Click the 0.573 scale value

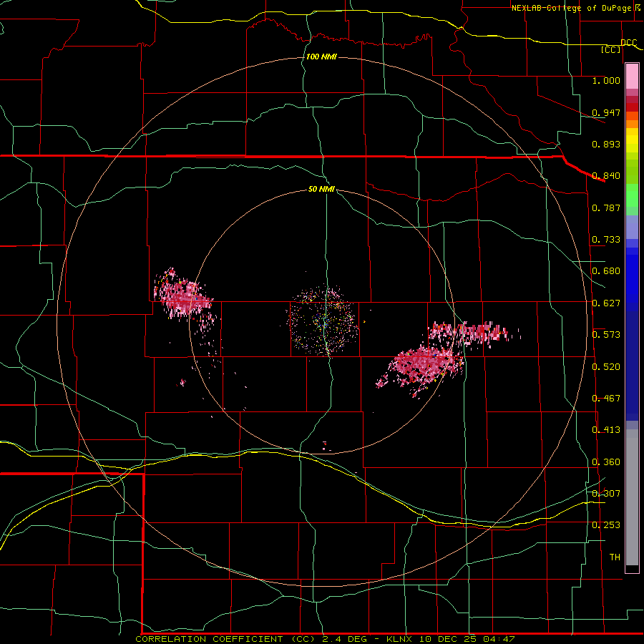pyautogui.click(x=606, y=335)
